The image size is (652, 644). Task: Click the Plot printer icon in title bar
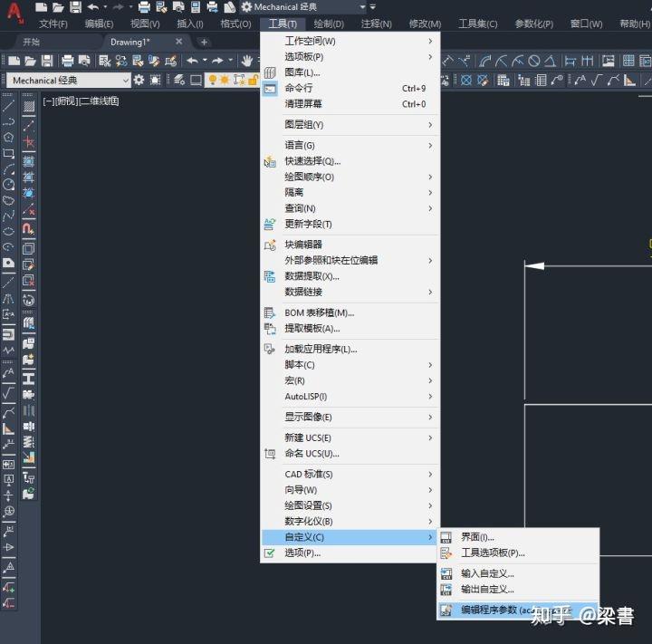click(144, 7)
